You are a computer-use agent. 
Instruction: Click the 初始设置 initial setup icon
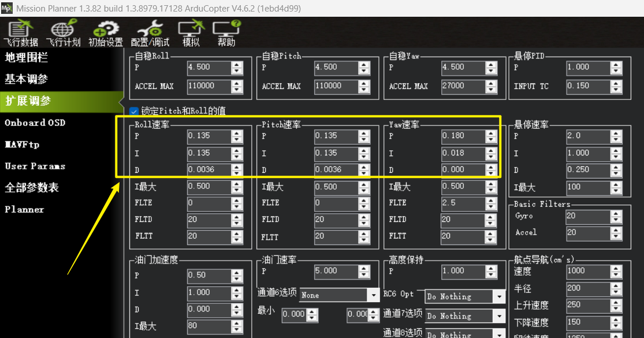coord(106,33)
